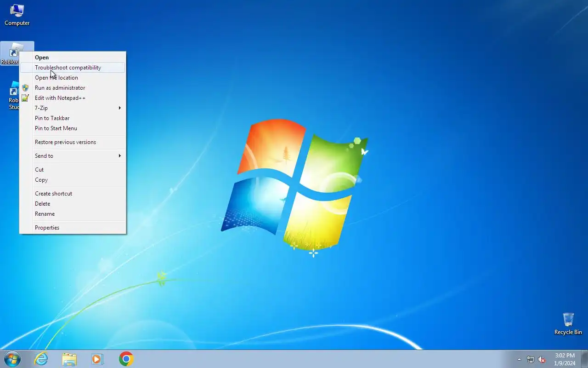Open the Windows Start menu orb

click(12, 359)
